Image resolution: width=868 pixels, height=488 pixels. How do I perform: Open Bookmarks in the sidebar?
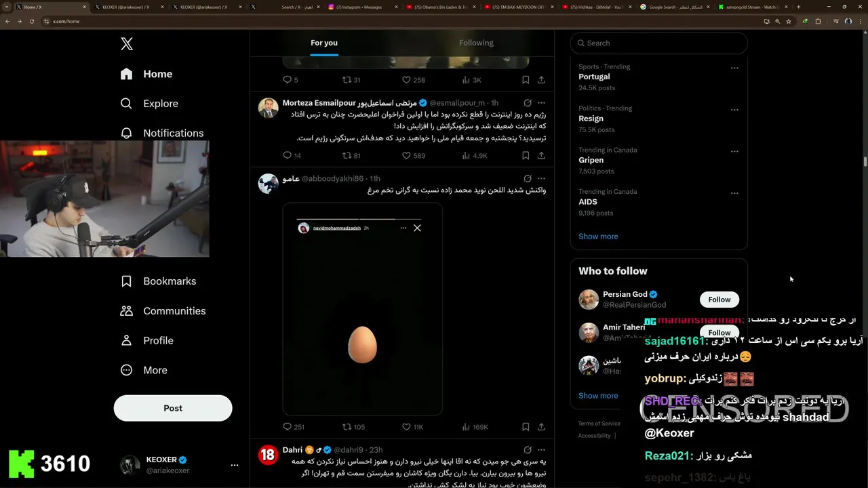click(158, 281)
